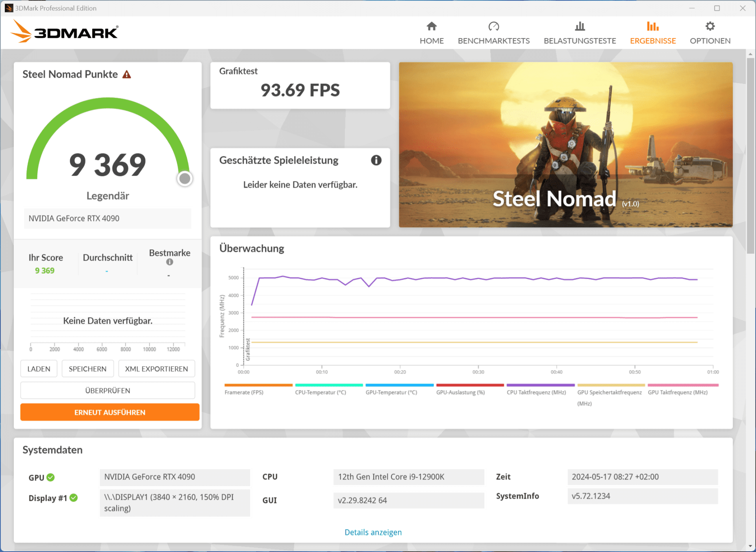Screen dimensions: 756x552
Task: Click the SPEICHERN button
Action: tap(87, 369)
